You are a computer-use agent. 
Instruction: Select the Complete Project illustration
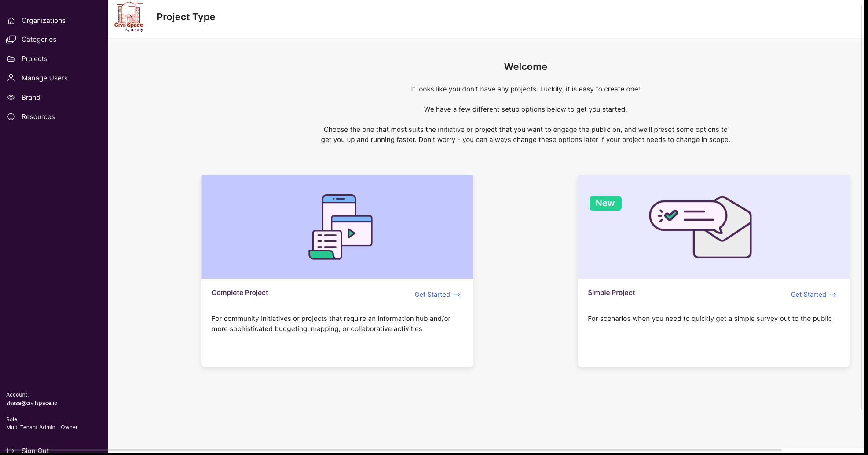tap(341, 227)
